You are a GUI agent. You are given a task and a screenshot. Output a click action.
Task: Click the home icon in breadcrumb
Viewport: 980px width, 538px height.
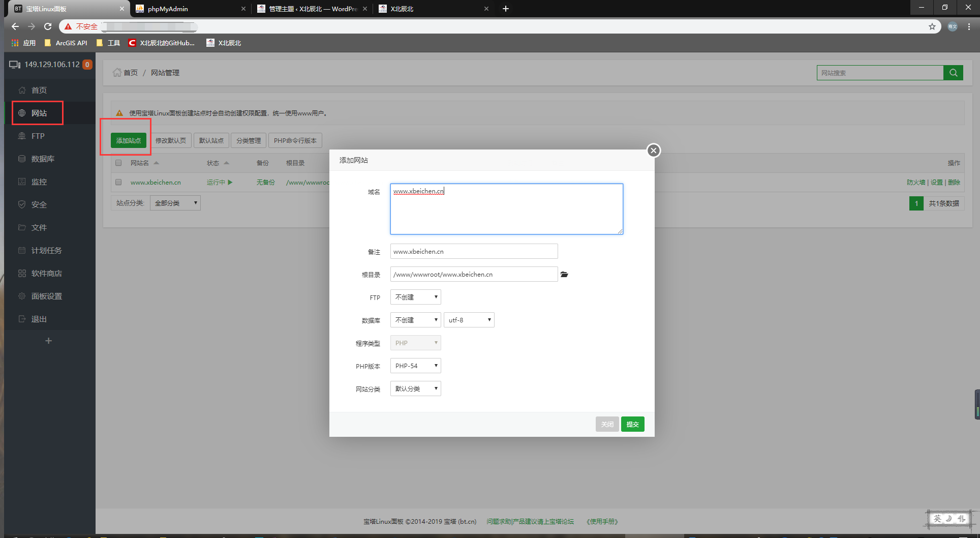click(117, 72)
